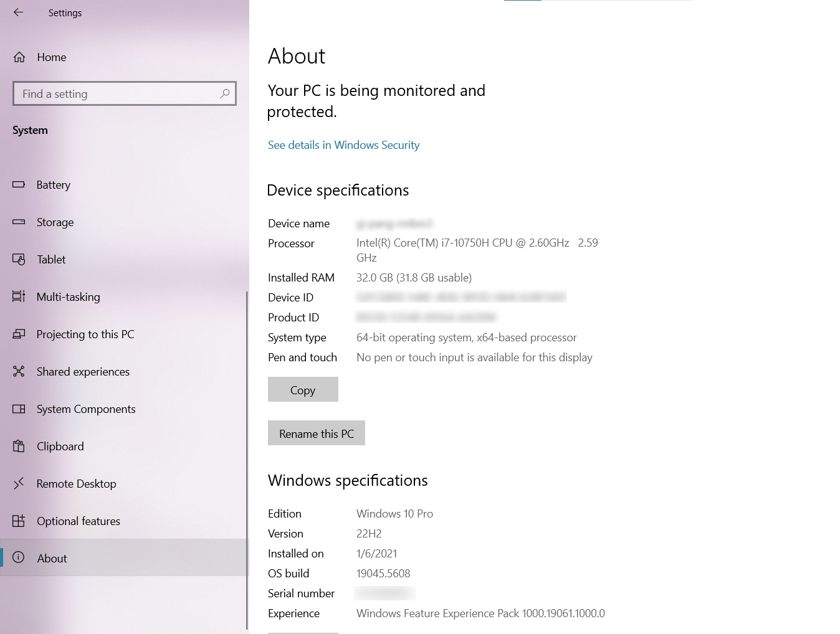Select the Projecting to this PC icon
Viewport: 840px width, 634px height.
(19, 334)
